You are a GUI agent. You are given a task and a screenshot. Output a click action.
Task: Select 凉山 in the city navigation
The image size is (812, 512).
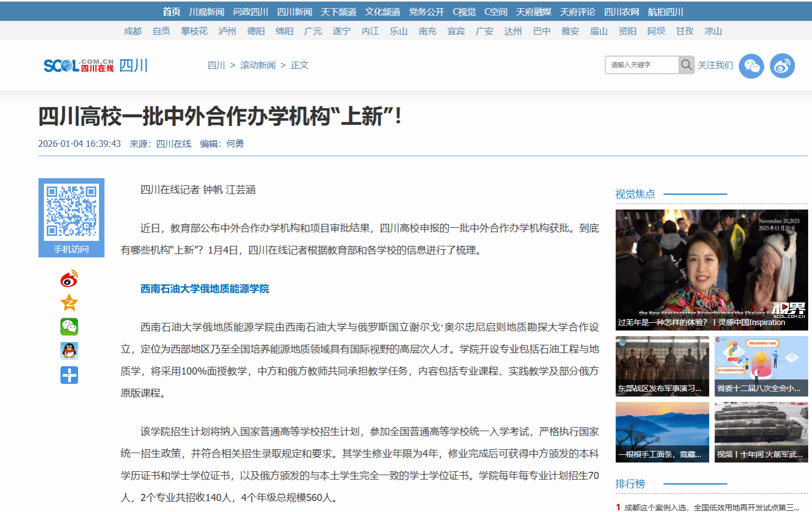coord(713,31)
